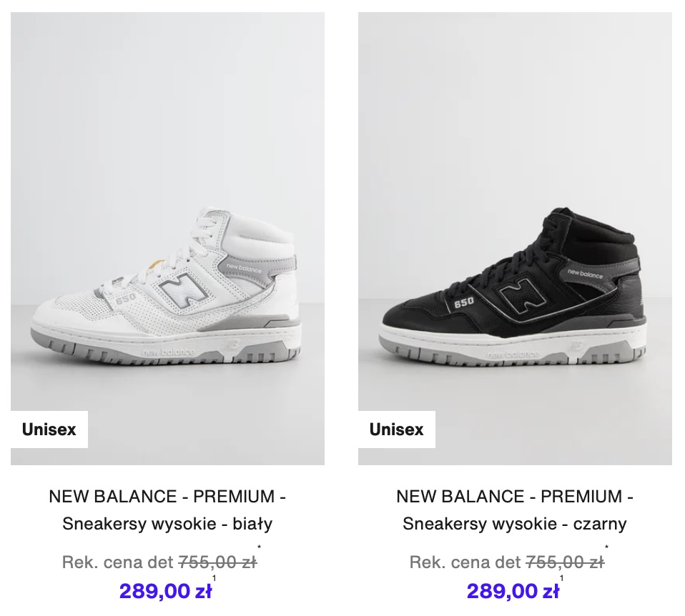The image size is (685, 616).
Task: Click footnote 1 marker next to white sneaker price
Action: pos(214,578)
